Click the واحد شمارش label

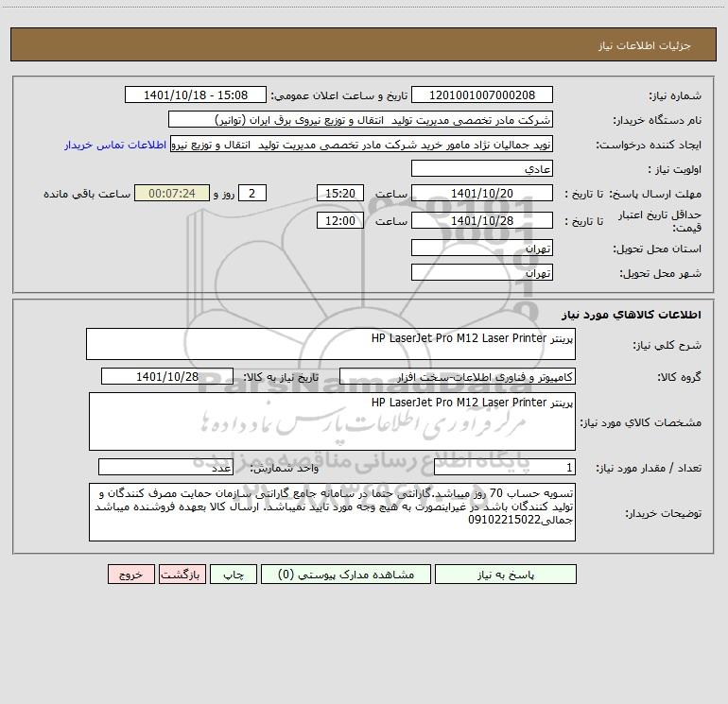tap(285, 468)
